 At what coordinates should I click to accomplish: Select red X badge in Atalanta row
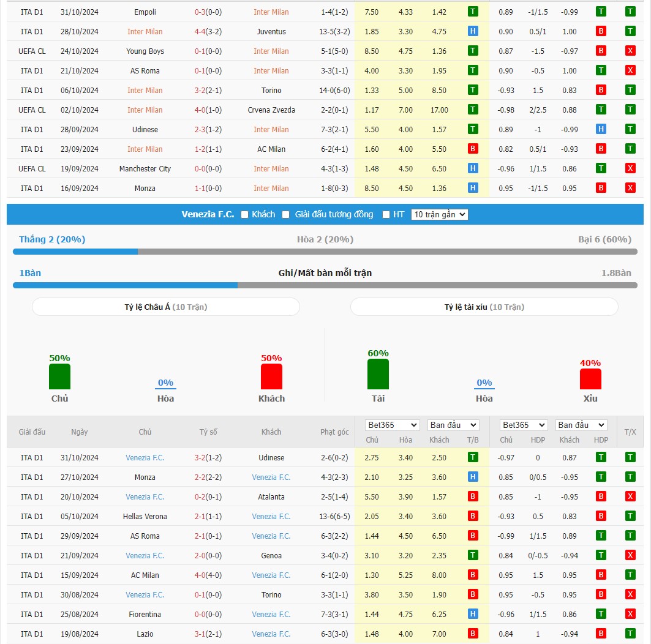(630, 496)
